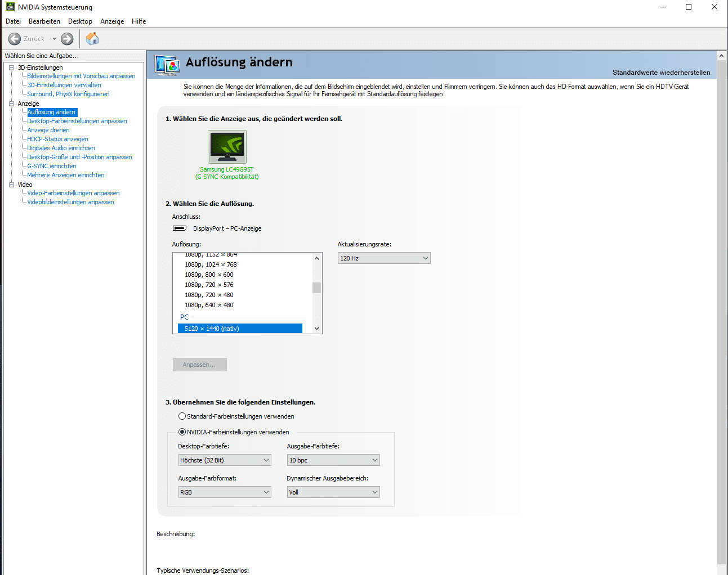728x575 pixels.
Task: Click the DisplayPort connector icon
Action: coord(180,228)
